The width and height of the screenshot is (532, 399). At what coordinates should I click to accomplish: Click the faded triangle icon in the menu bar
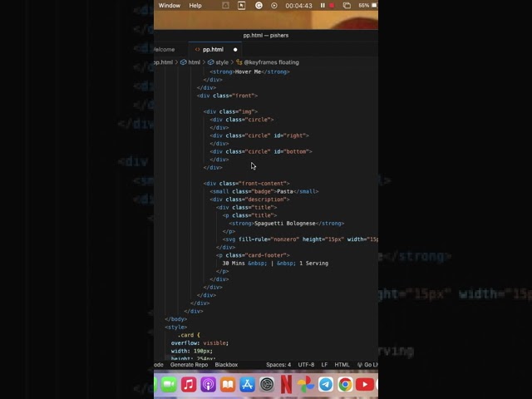(225, 6)
